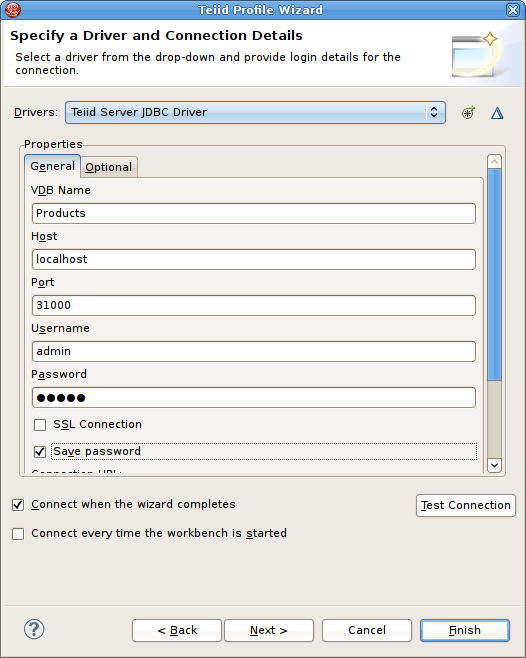The width and height of the screenshot is (526, 658).
Task: Open the help question mark icon
Action: coord(34,629)
